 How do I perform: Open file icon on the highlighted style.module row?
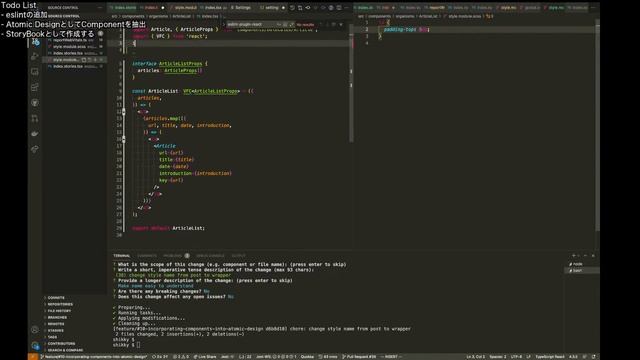84,60
